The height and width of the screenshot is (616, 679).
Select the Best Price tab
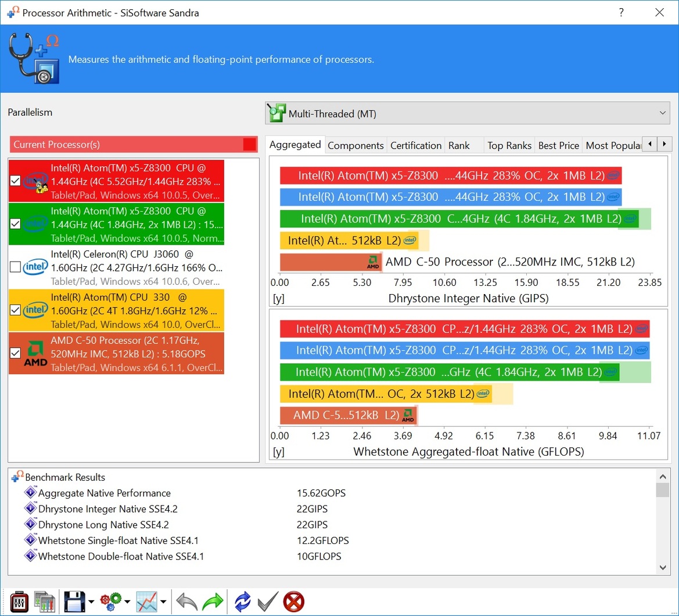(x=559, y=145)
